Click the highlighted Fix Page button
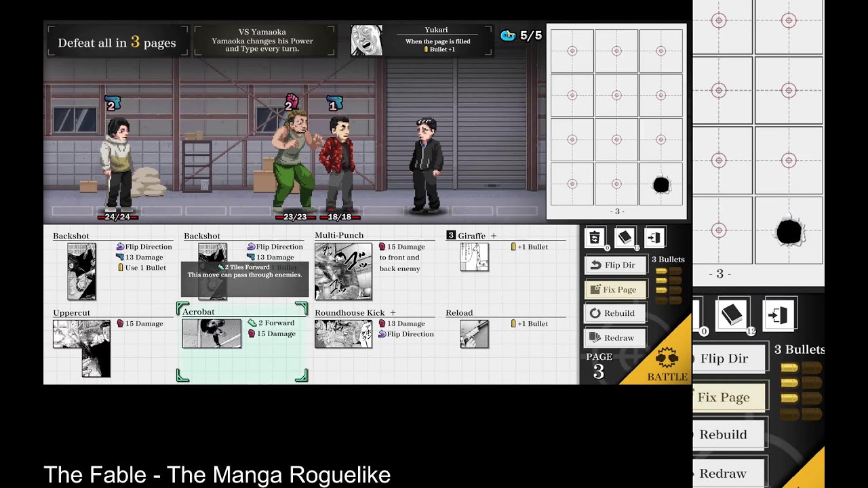Screen dimensions: 868x488 coord(614,289)
